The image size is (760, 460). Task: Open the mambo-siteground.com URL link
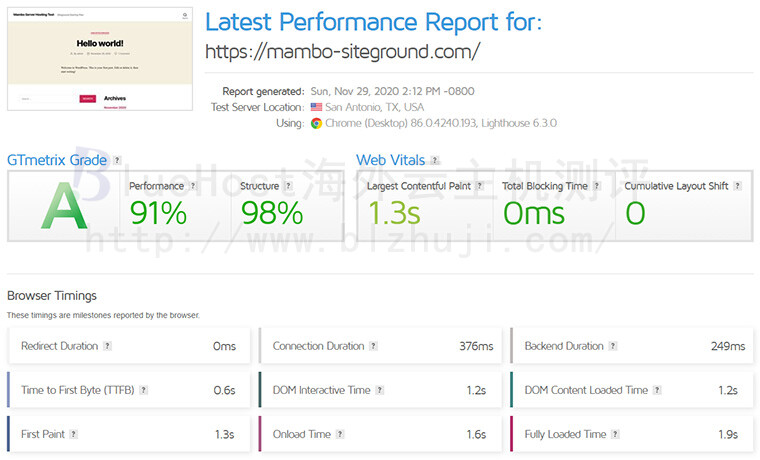[343, 52]
